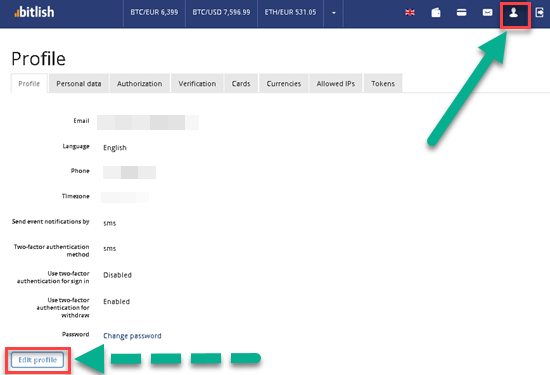Screen dimensions: 550x375
Task: Switch to the Authorization tab
Action: click(x=140, y=83)
